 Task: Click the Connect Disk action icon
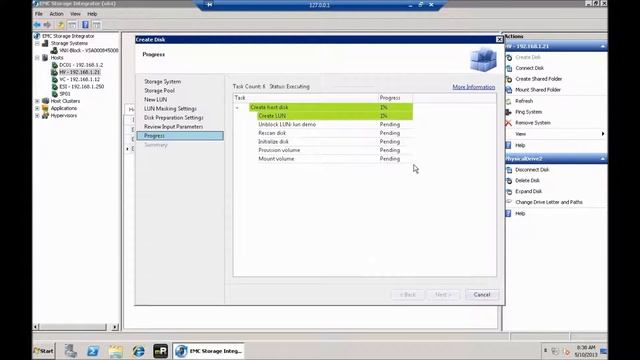pyautogui.click(x=509, y=68)
